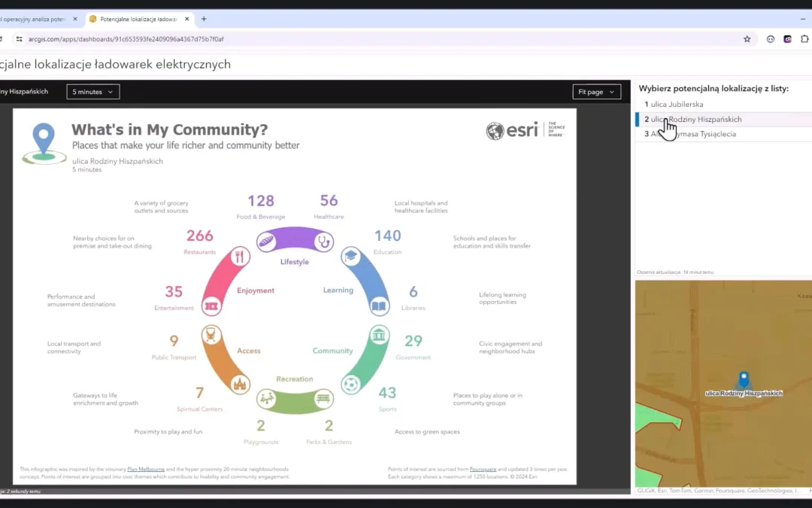
Task: Click the Libraries open book icon
Action: pos(379,306)
